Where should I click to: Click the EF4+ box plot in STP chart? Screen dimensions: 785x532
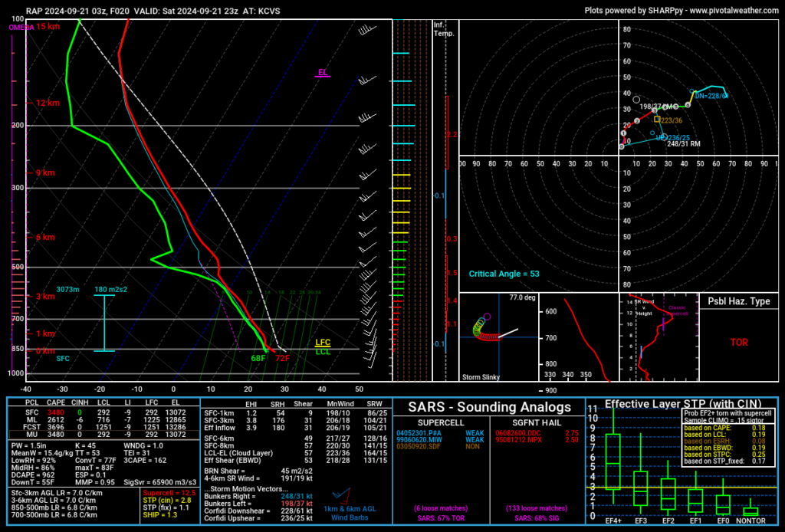(x=613, y=461)
